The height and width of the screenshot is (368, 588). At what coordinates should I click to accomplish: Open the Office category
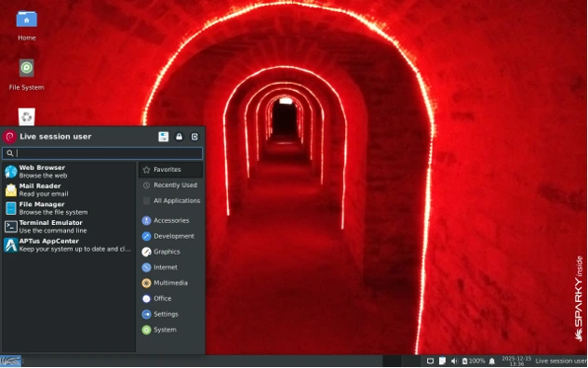(171, 298)
